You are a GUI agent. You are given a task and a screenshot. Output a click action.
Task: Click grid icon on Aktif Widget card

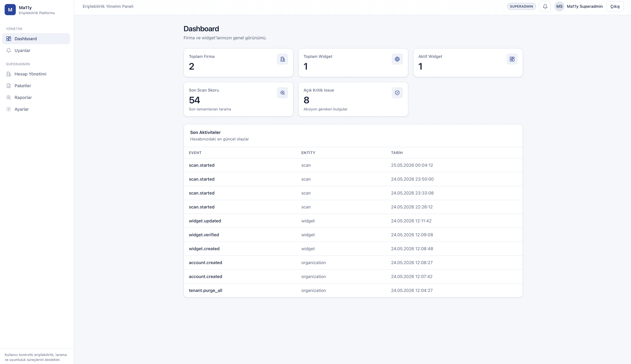tap(512, 59)
